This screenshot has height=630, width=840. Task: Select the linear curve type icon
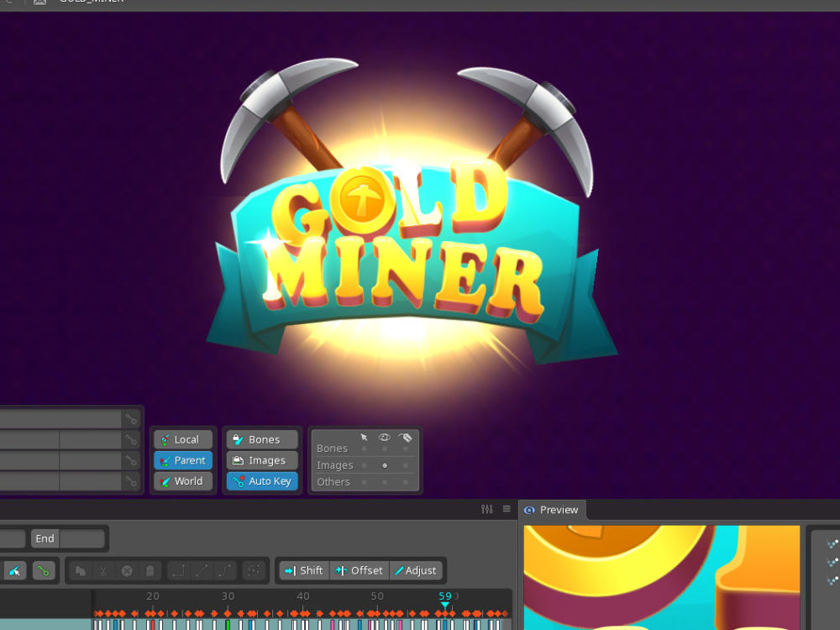click(x=202, y=571)
